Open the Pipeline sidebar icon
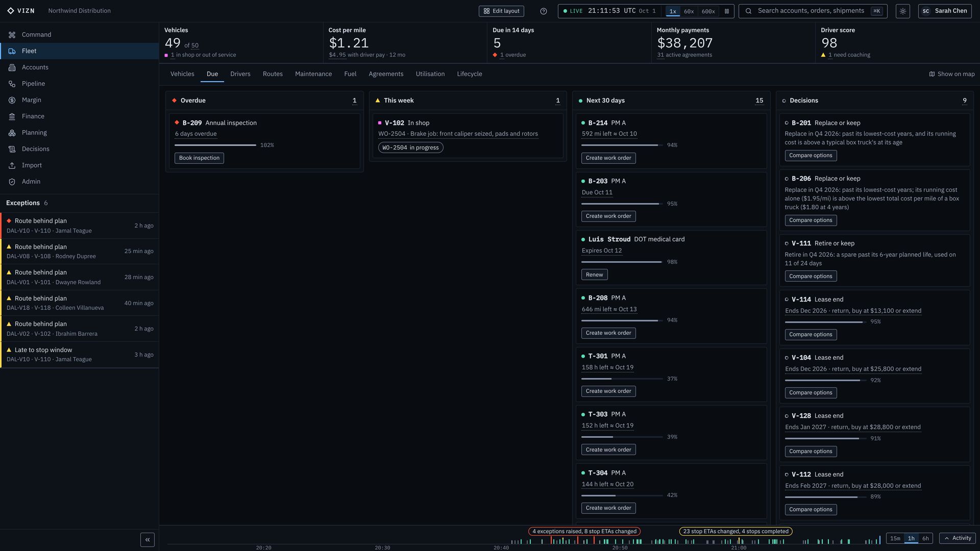 click(x=12, y=84)
